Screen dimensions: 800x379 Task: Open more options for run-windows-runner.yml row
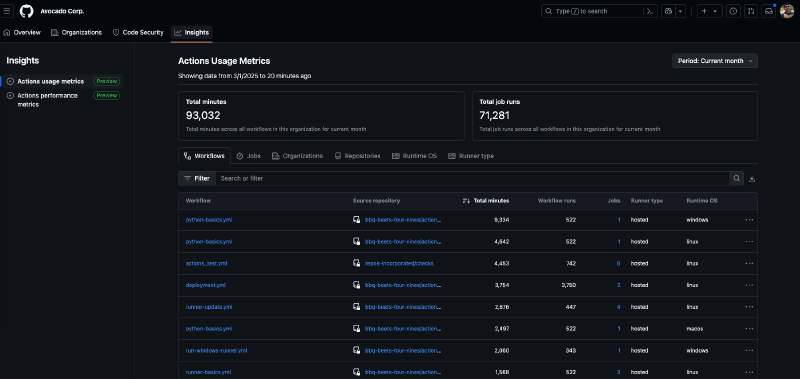(749, 350)
